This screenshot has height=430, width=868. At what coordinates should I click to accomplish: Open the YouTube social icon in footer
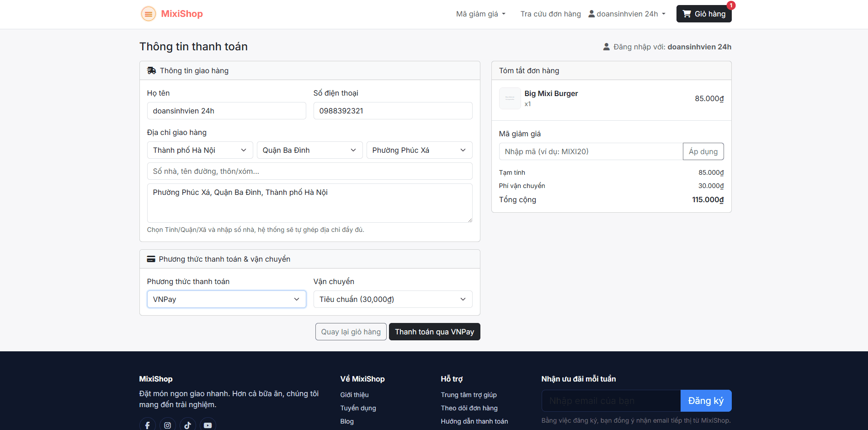click(x=208, y=425)
